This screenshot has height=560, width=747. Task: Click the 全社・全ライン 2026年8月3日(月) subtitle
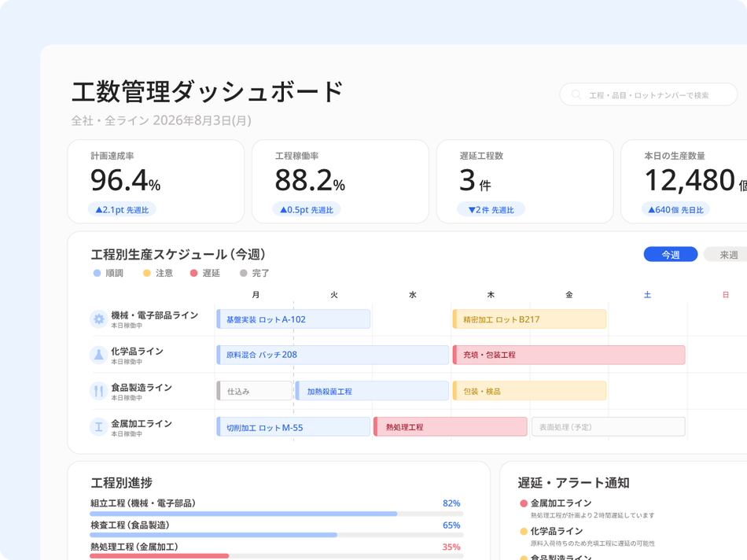(161, 120)
